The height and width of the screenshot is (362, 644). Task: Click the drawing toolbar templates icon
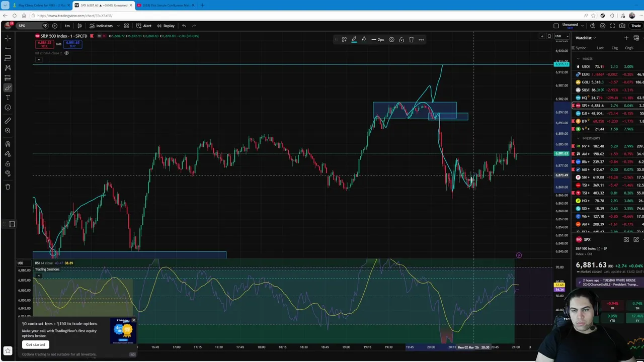(x=344, y=39)
